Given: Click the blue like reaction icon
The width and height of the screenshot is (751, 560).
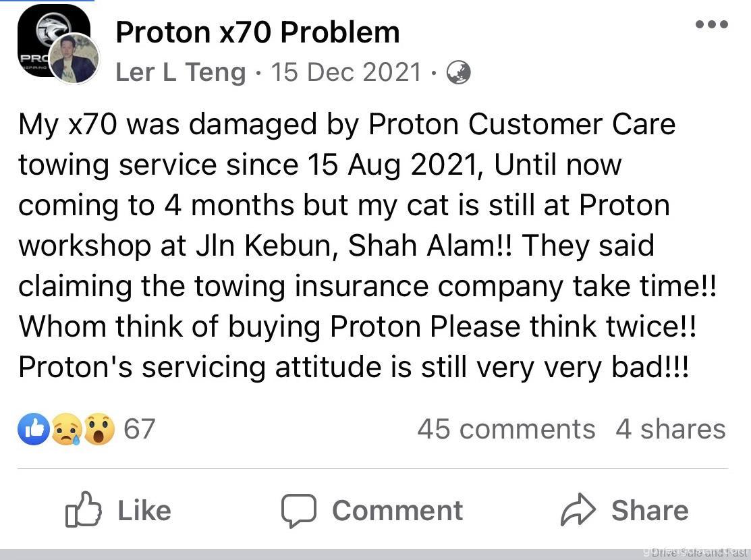Looking at the screenshot, I should tap(34, 429).
